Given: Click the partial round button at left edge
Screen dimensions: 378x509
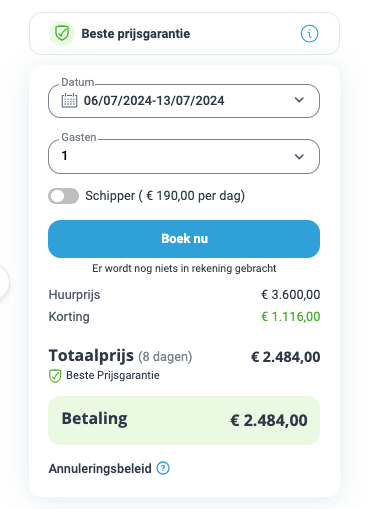Looking at the screenshot, I should pos(3,282).
